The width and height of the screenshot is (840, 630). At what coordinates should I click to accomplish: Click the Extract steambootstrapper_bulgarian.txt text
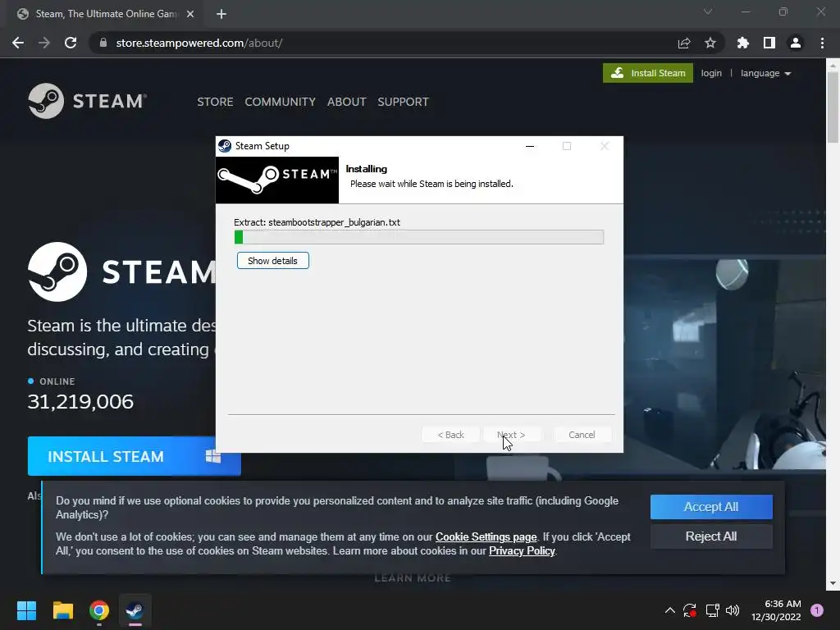tap(317, 222)
